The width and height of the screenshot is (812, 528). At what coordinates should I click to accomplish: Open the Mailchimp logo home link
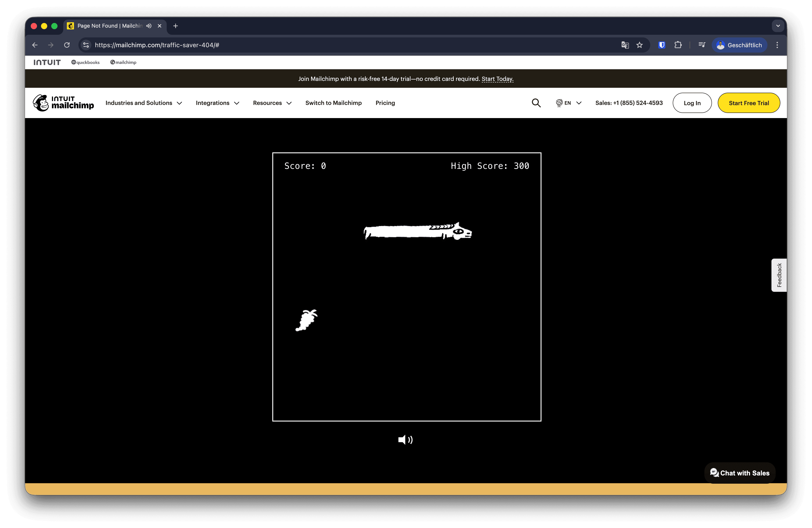(x=64, y=103)
